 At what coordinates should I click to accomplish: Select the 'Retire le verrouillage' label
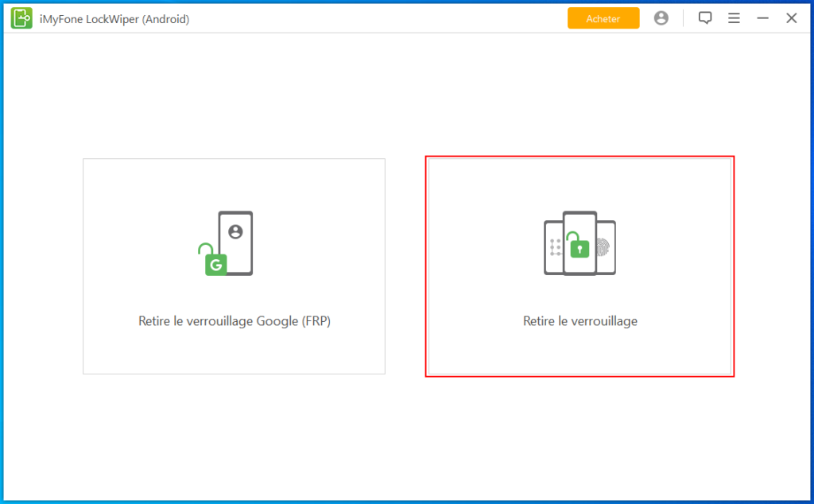tap(579, 321)
